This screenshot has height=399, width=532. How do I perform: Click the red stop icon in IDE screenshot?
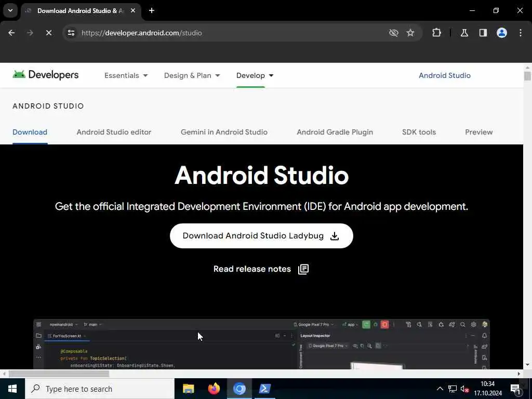(384, 325)
